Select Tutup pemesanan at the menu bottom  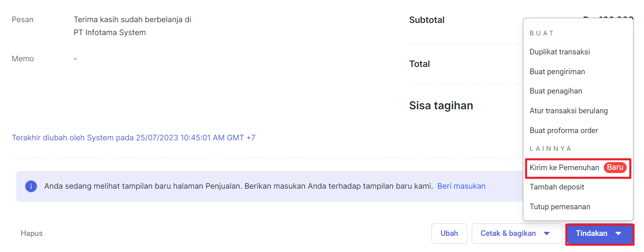point(560,206)
